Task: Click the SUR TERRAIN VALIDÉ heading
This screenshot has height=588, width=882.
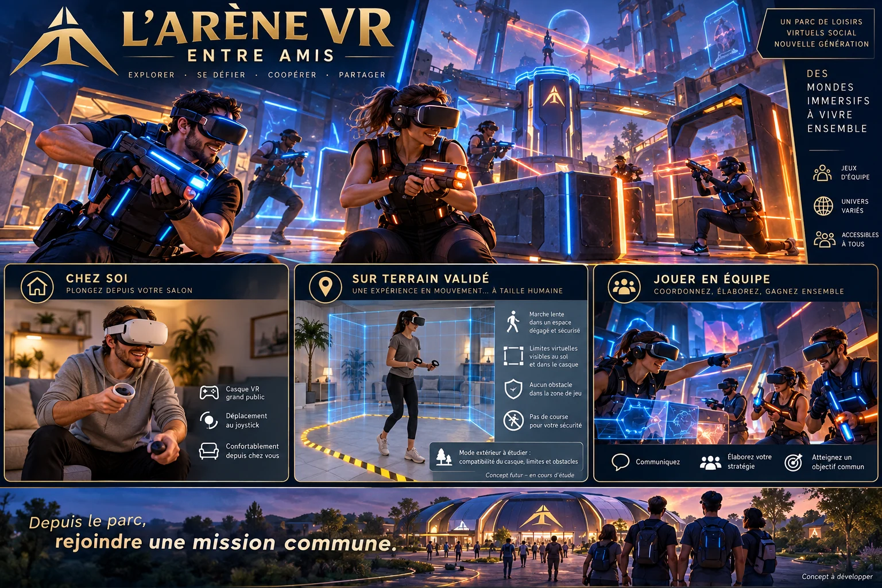Action: (421, 278)
